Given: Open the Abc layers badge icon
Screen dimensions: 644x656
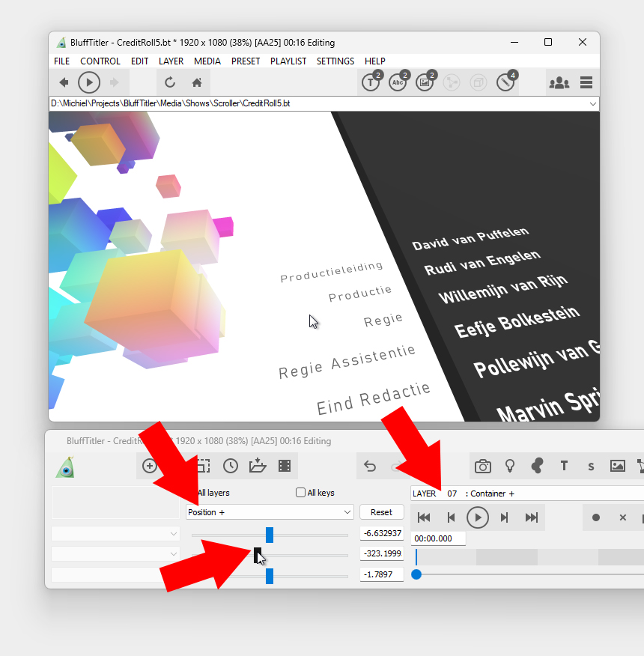Looking at the screenshot, I should coord(399,81).
